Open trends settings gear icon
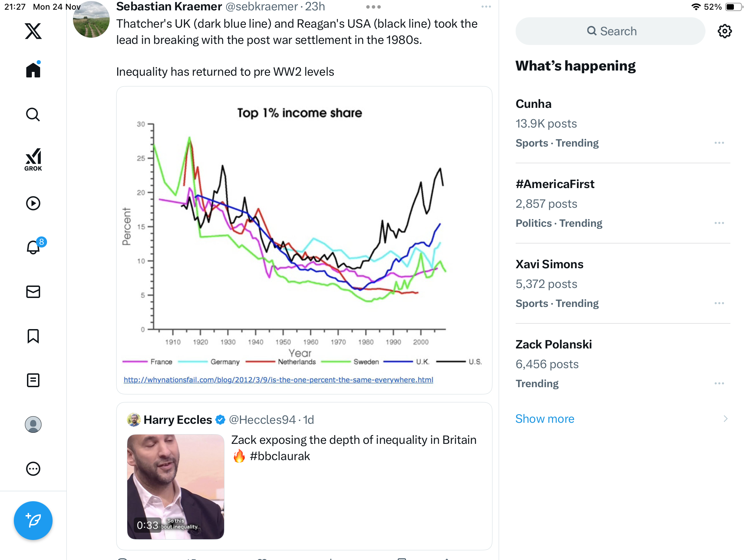 pos(725,31)
